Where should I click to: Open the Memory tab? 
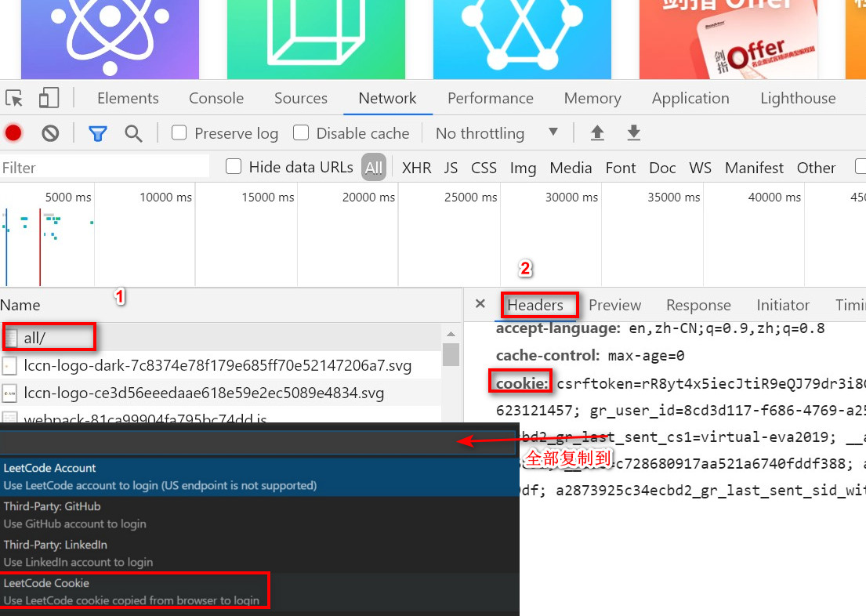(592, 98)
